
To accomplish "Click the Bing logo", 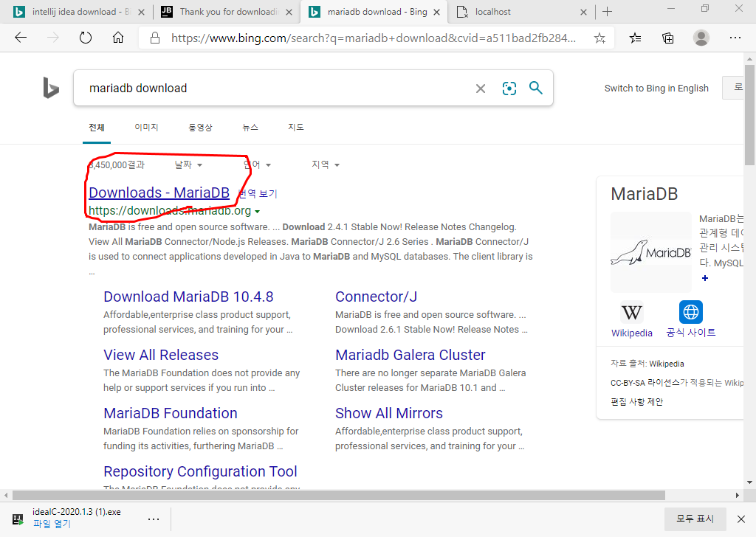I will (x=51, y=88).
